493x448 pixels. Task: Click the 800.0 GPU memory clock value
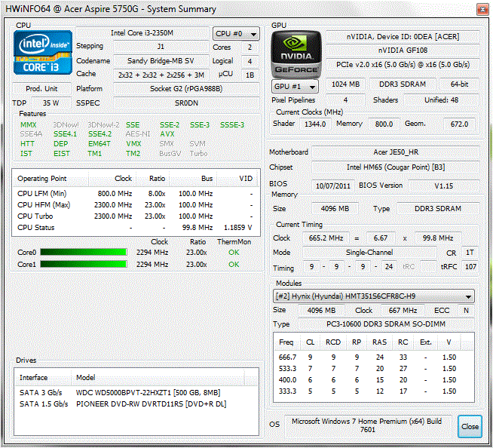click(x=384, y=124)
